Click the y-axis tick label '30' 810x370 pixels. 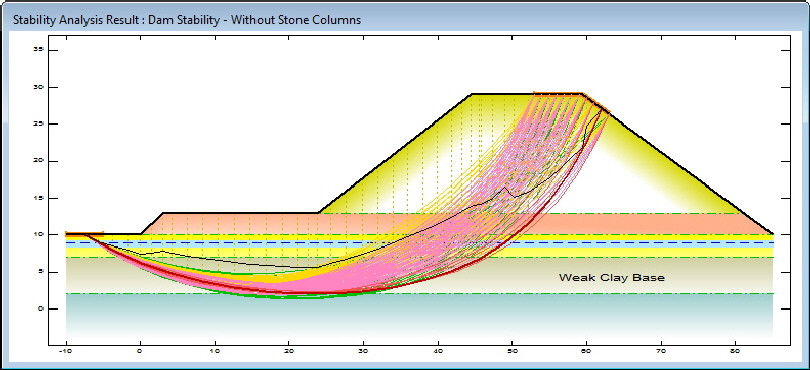pyautogui.click(x=38, y=87)
